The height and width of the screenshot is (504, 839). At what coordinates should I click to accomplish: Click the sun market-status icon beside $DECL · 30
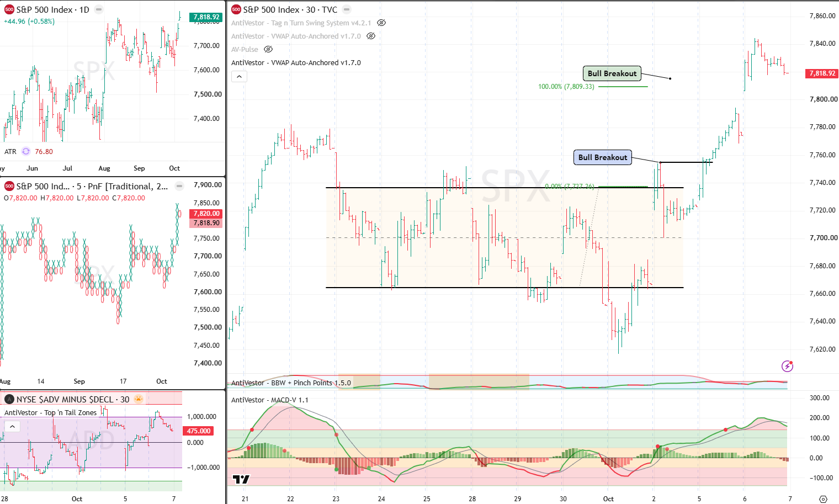coord(139,399)
